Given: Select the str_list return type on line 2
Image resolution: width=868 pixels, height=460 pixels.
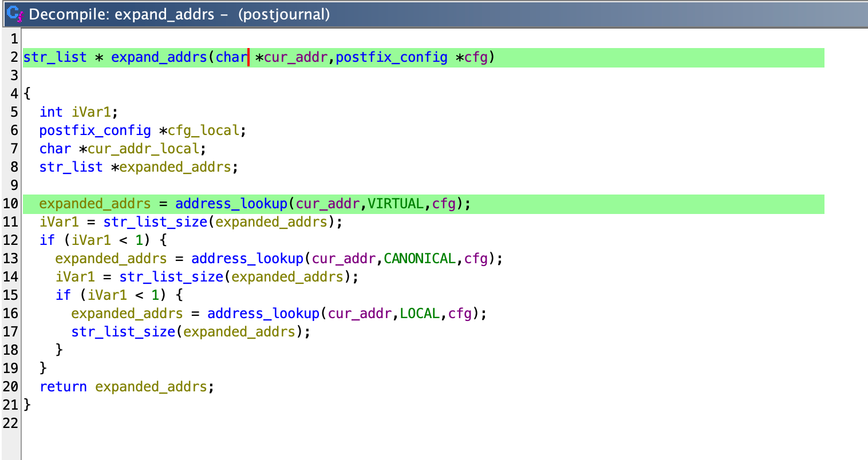Looking at the screenshot, I should pos(55,57).
